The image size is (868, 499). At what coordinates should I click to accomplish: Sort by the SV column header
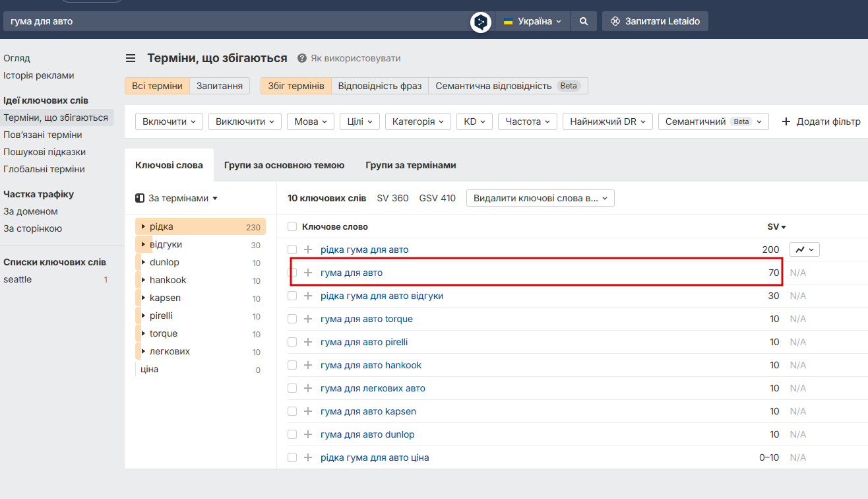(776, 226)
